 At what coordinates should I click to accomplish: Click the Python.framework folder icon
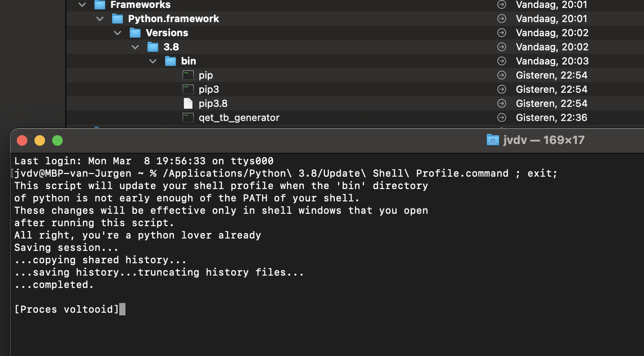(x=117, y=19)
